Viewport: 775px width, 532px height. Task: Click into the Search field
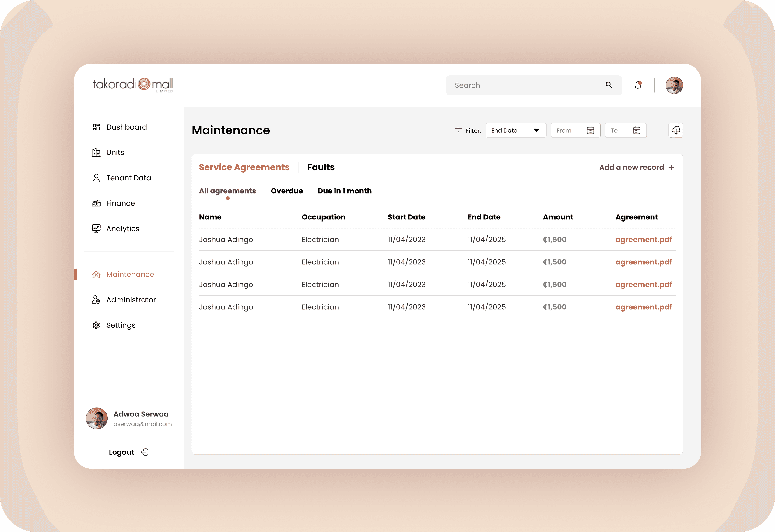(524, 85)
